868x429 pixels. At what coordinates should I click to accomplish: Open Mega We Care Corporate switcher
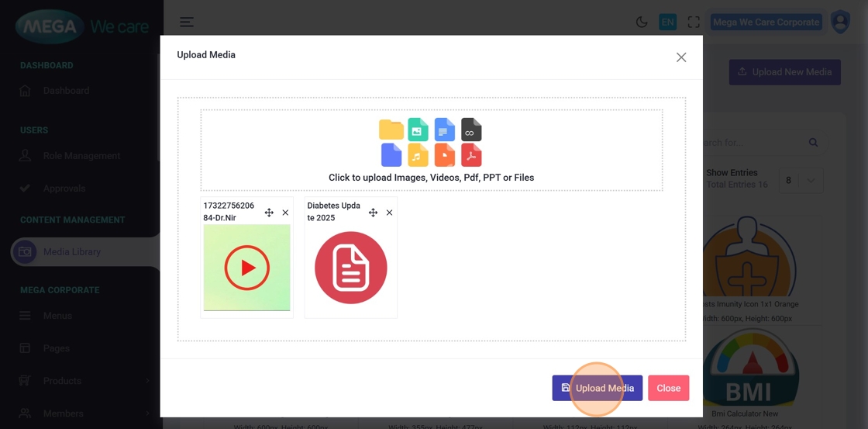point(765,22)
